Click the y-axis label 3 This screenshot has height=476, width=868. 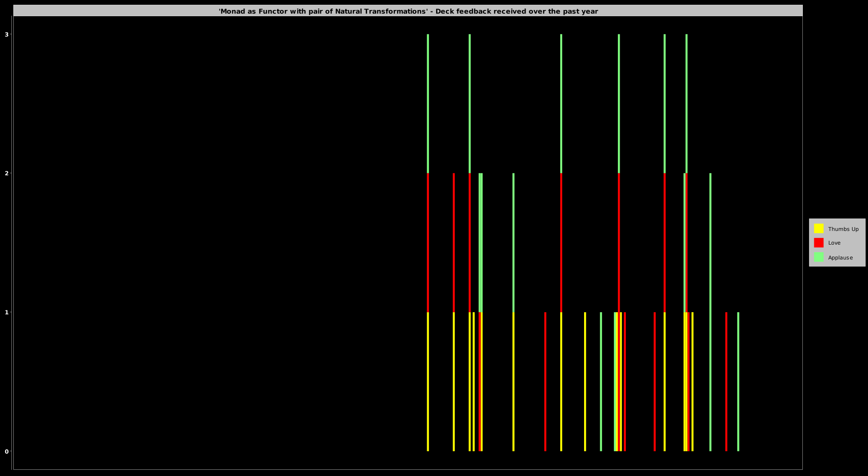(x=7, y=34)
